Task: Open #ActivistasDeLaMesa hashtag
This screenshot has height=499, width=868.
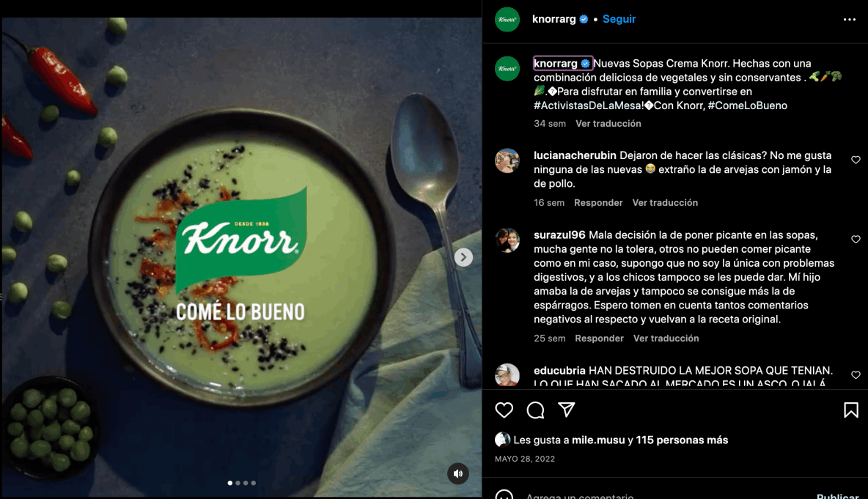Action: [588, 105]
